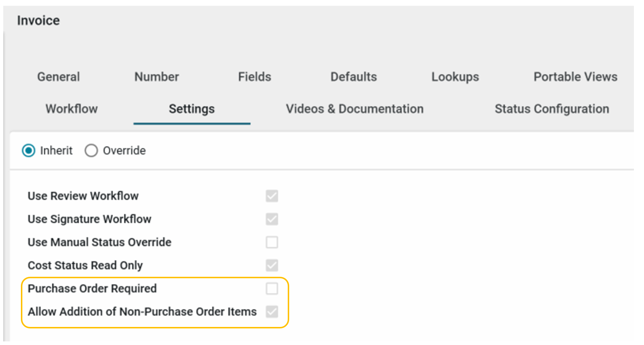Screen dimensions: 644x345
Task: Switch to the Number tab
Action: (x=156, y=77)
